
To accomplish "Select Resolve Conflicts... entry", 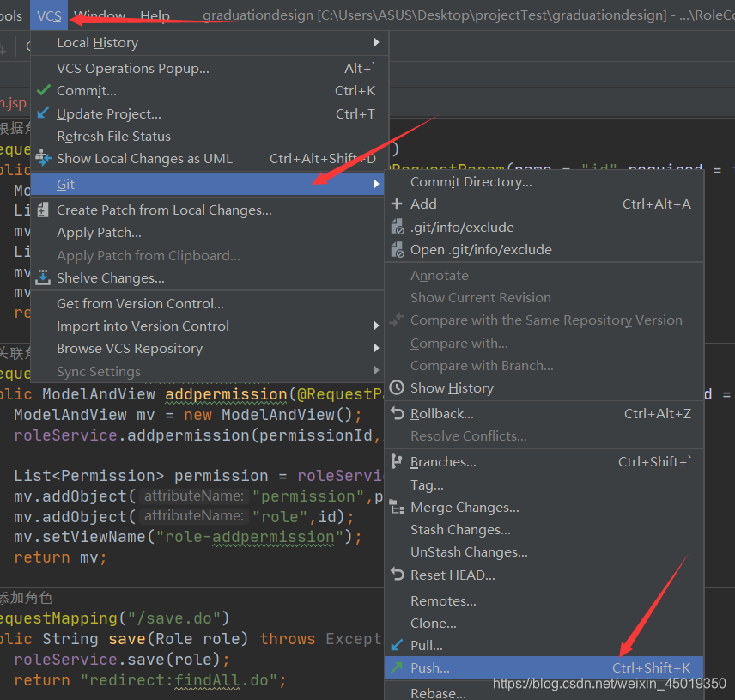I will pos(544,436).
